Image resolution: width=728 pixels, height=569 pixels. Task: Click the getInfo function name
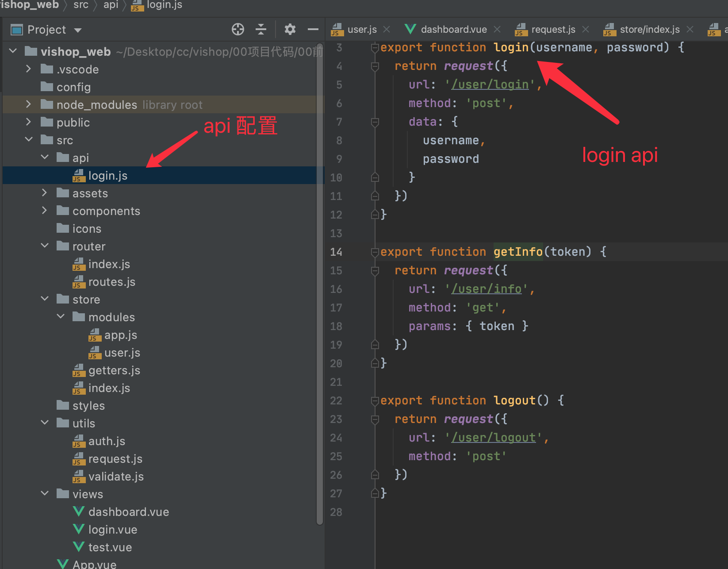pos(518,252)
